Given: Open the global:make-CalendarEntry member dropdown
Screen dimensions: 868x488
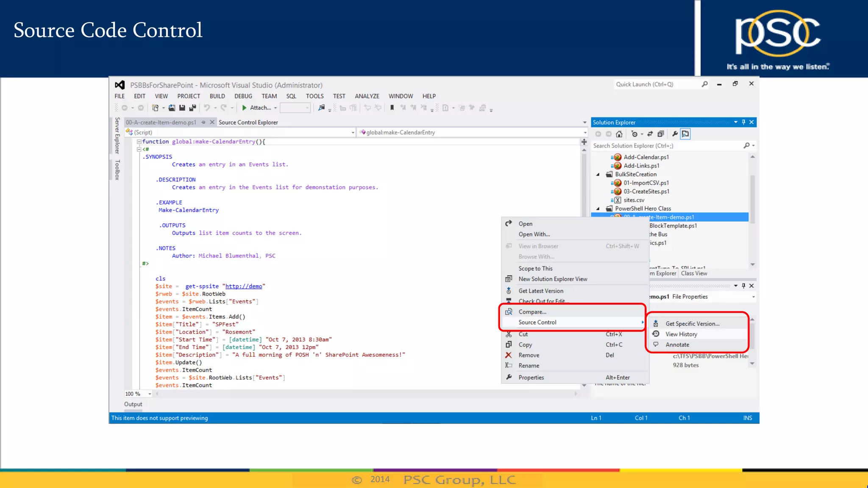Looking at the screenshot, I should [585, 133].
